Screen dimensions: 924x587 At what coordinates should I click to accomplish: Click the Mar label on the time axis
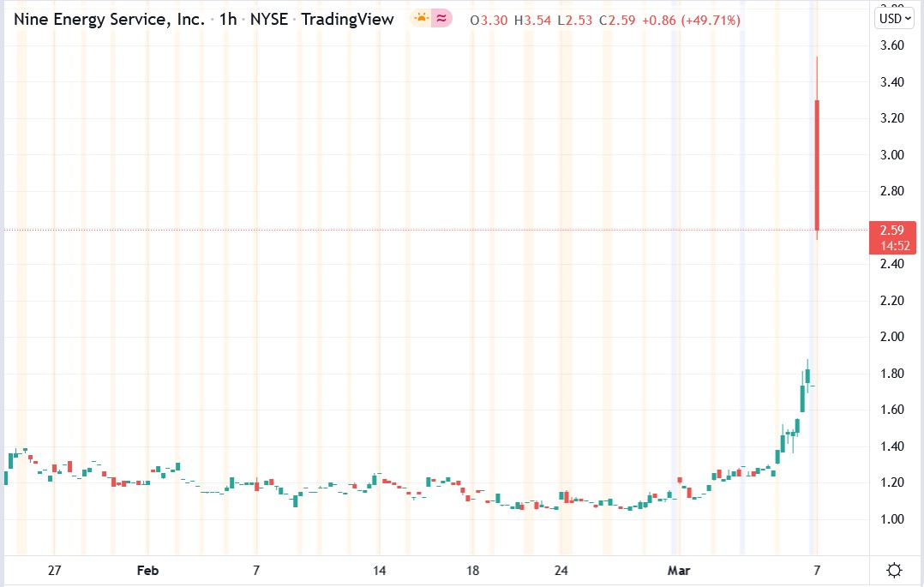click(680, 569)
